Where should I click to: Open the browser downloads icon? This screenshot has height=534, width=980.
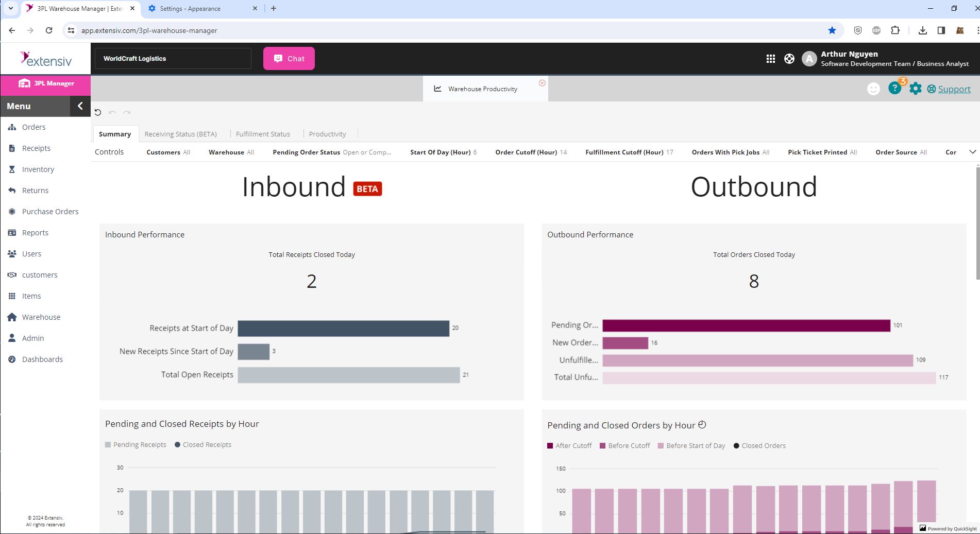pyautogui.click(x=923, y=30)
